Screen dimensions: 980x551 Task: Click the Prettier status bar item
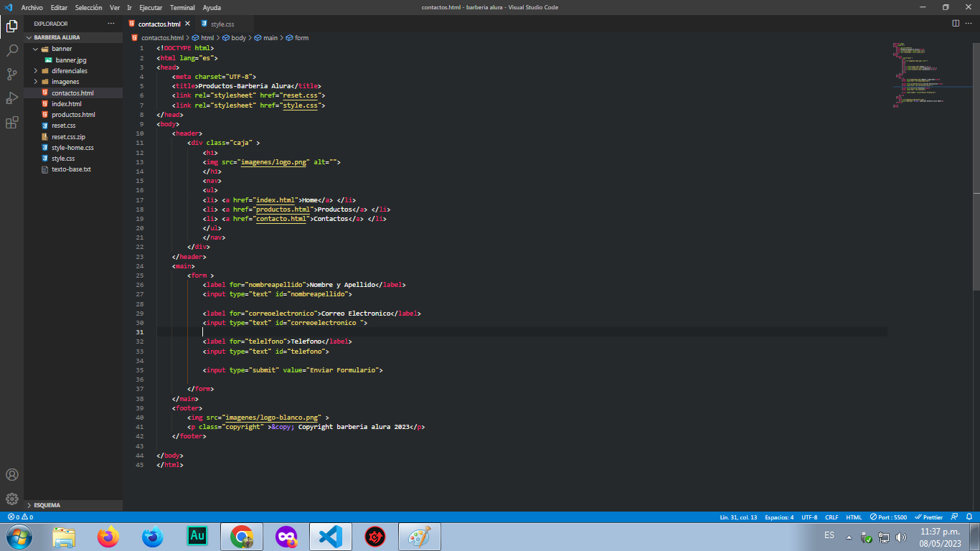click(929, 517)
